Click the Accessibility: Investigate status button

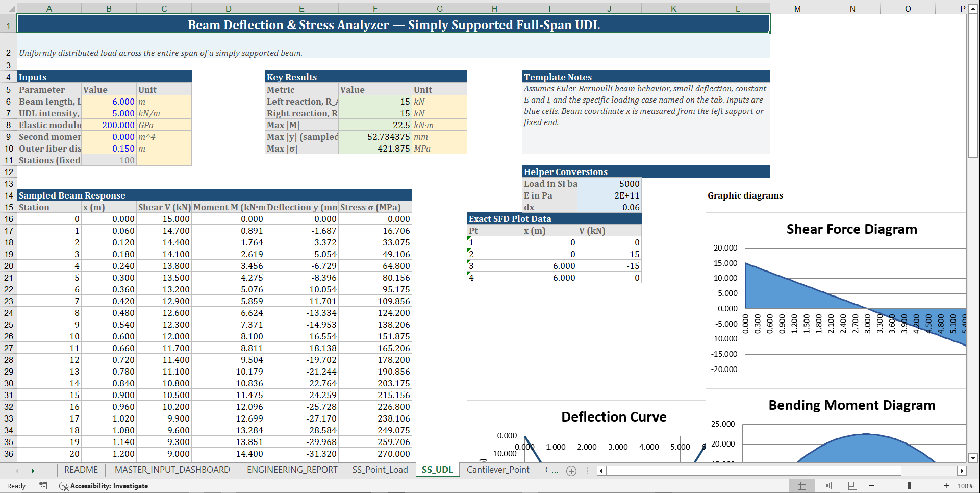104,486
